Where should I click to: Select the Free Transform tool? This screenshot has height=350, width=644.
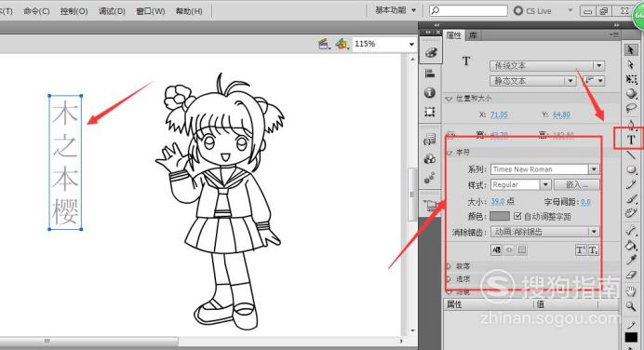[x=631, y=79]
